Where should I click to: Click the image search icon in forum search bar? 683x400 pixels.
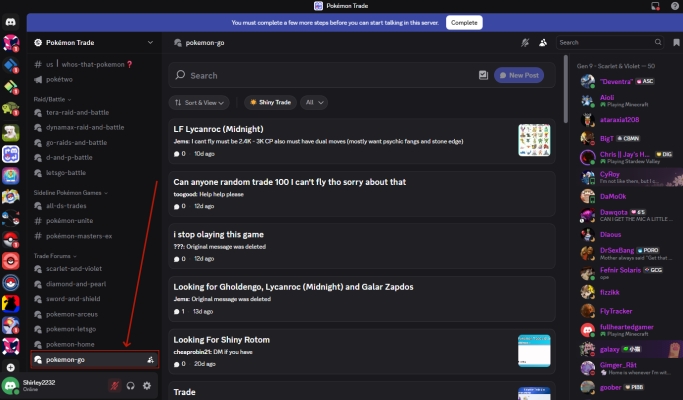tap(483, 75)
